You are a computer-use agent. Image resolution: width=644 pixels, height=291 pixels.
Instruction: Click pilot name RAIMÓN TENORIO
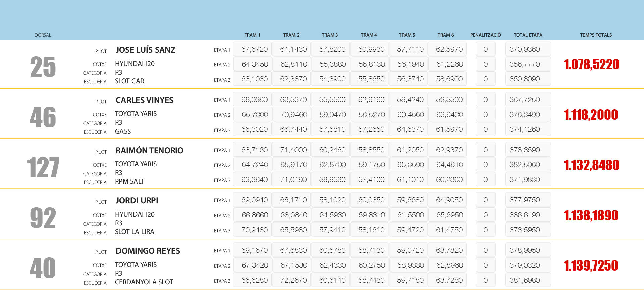[x=149, y=151]
